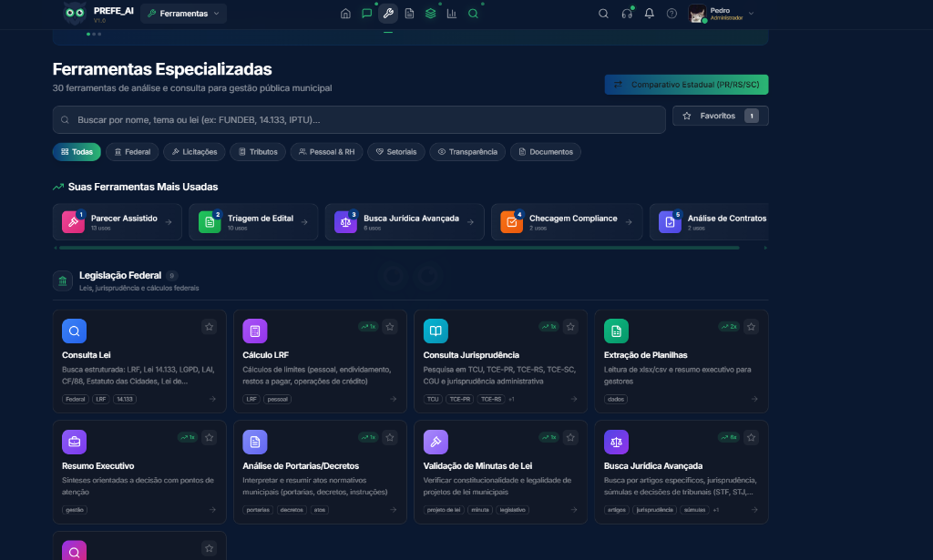
Task: Star the Consulta Jurisprudência card
Action: [x=570, y=326]
